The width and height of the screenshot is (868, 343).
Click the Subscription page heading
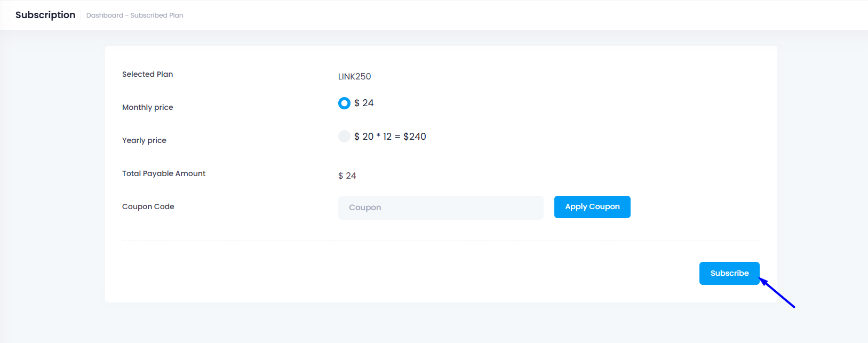[x=45, y=15]
